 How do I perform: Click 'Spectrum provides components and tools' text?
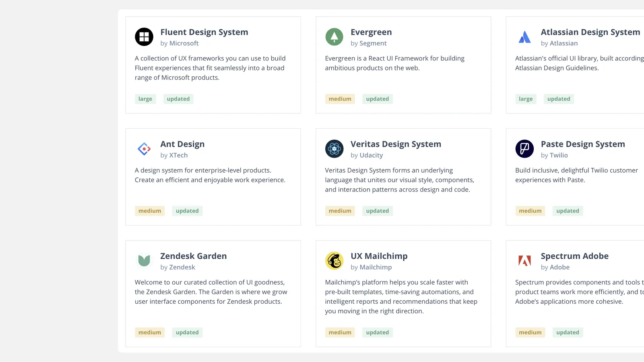[x=580, y=292]
